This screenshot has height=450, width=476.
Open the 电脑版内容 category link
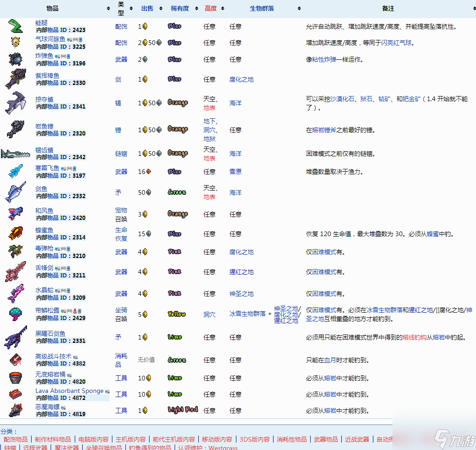click(x=93, y=439)
